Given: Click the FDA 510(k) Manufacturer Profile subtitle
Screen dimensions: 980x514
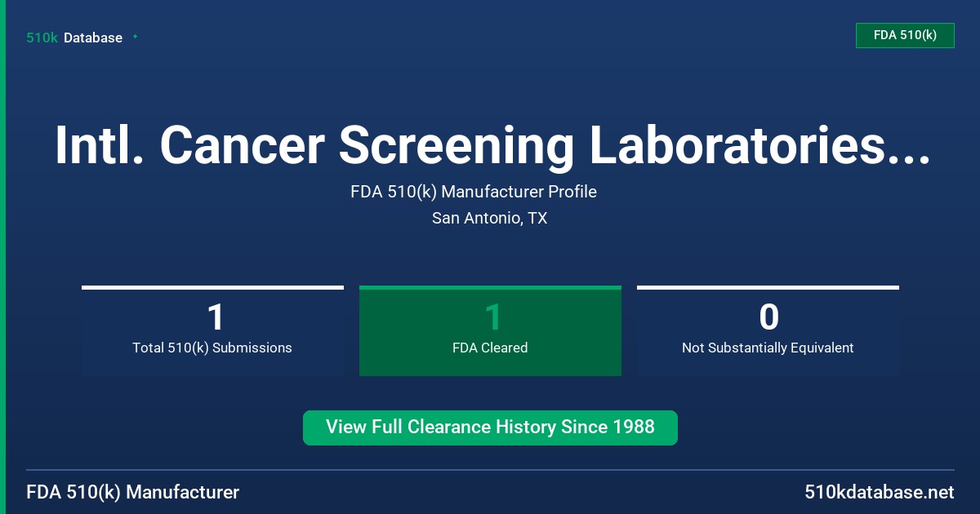Looking at the screenshot, I should (474, 192).
